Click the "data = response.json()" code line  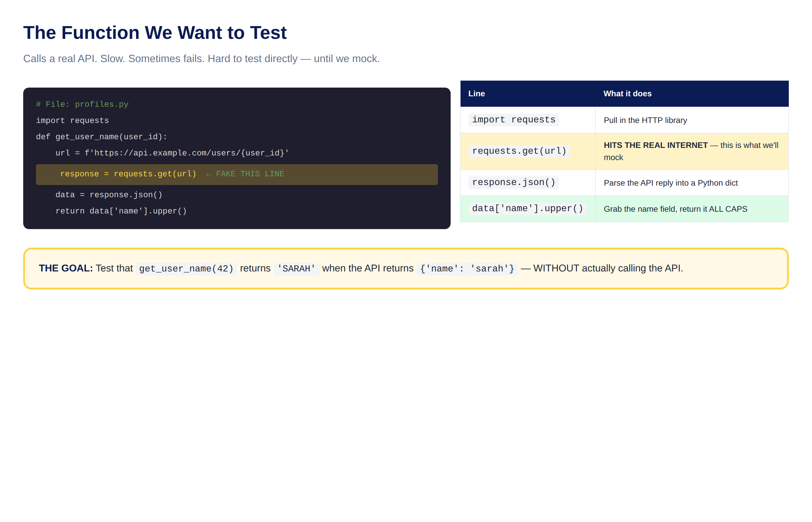tap(109, 195)
